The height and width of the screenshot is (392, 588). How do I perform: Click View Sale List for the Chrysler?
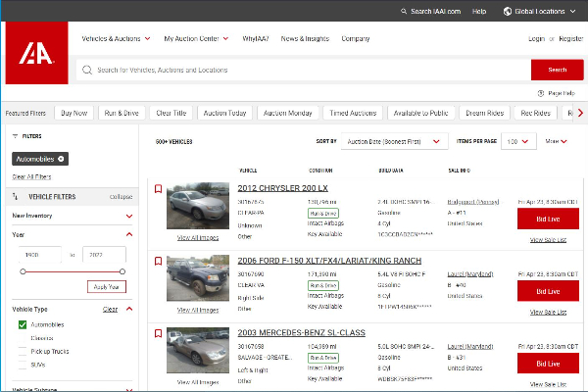[x=548, y=240]
